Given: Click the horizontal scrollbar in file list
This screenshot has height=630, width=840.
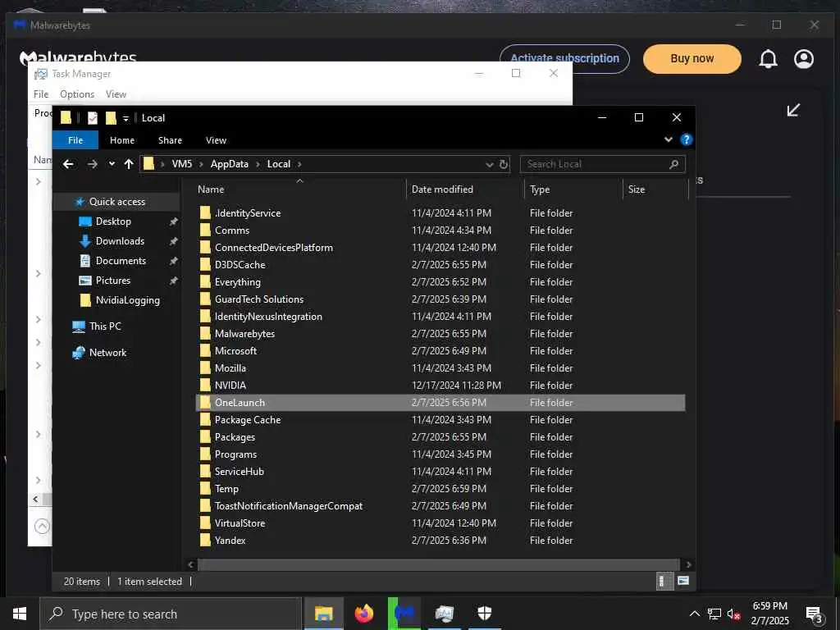Looking at the screenshot, I should coord(438,564).
